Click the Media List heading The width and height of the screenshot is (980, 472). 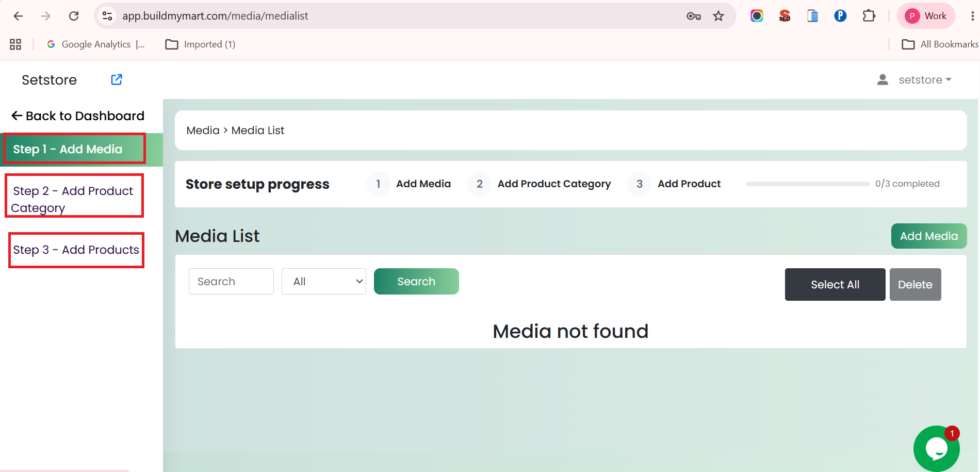click(x=217, y=236)
